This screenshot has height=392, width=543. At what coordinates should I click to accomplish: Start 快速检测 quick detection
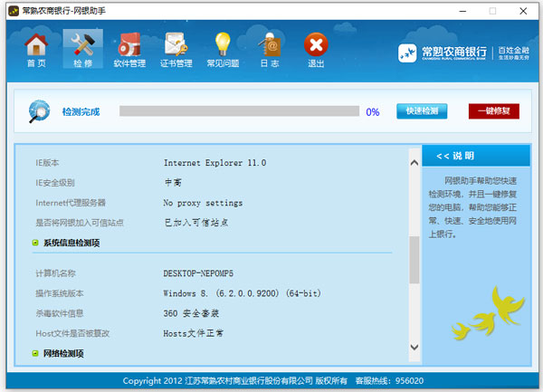(x=422, y=110)
